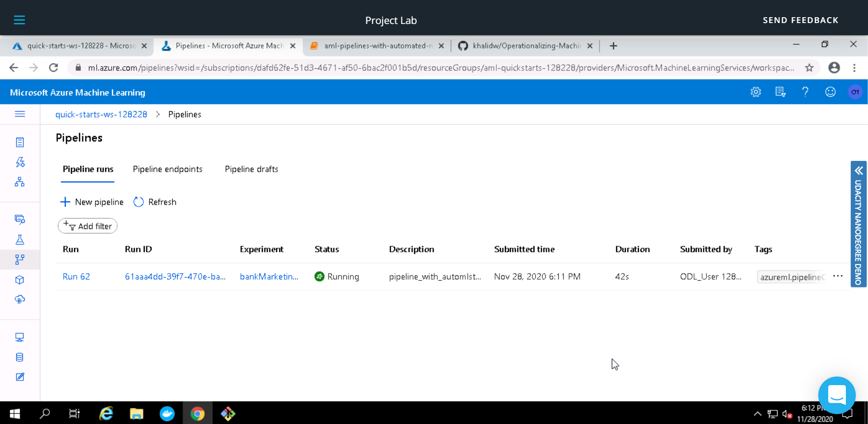Sort by Status column header

click(x=327, y=249)
